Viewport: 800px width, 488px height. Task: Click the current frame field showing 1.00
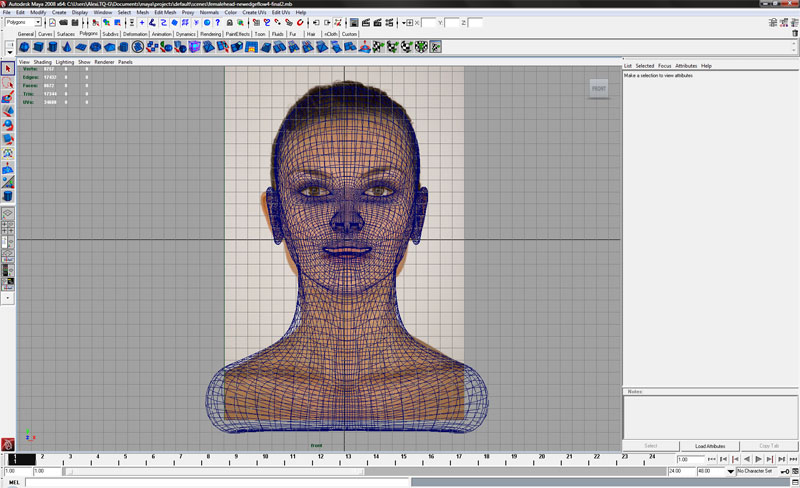689,459
